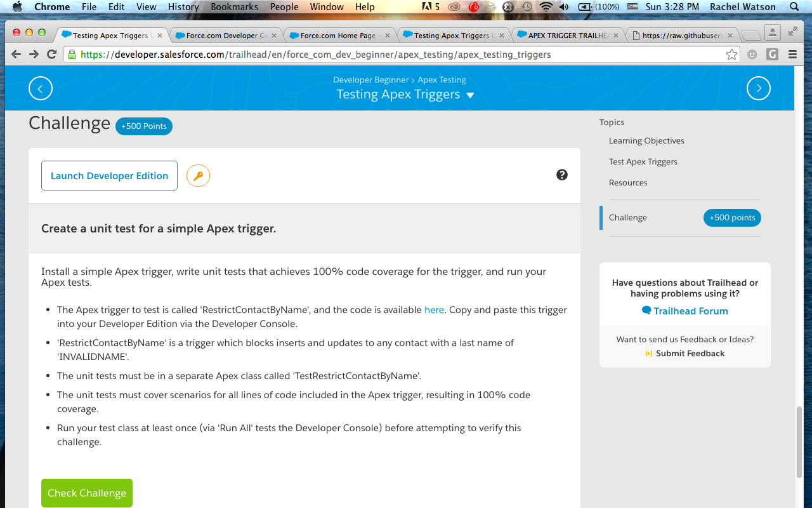
Task: Click the Adobe menu bar icon
Action: (x=431, y=7)
